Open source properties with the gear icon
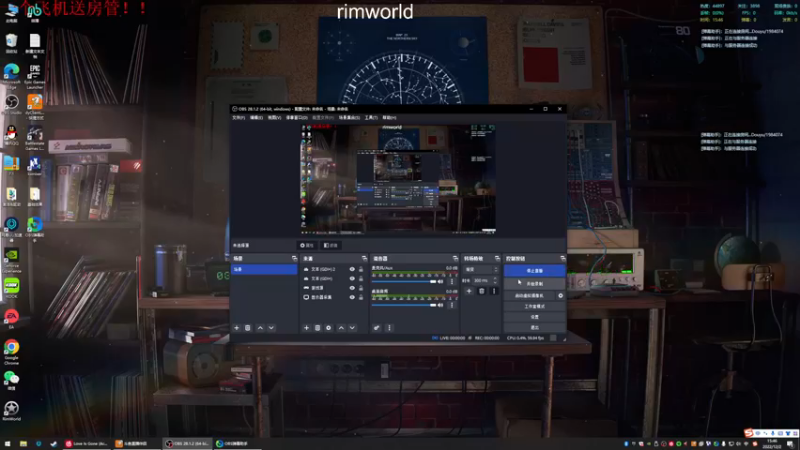Image resolution: width=800 pixels, height=450 pixels. click(x=329, y=328)
